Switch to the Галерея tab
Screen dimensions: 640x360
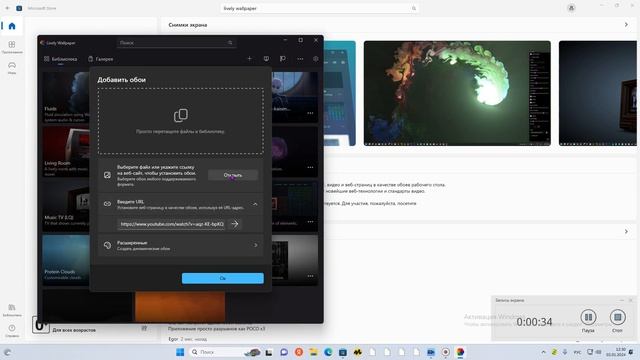click(x=100, y=59)
